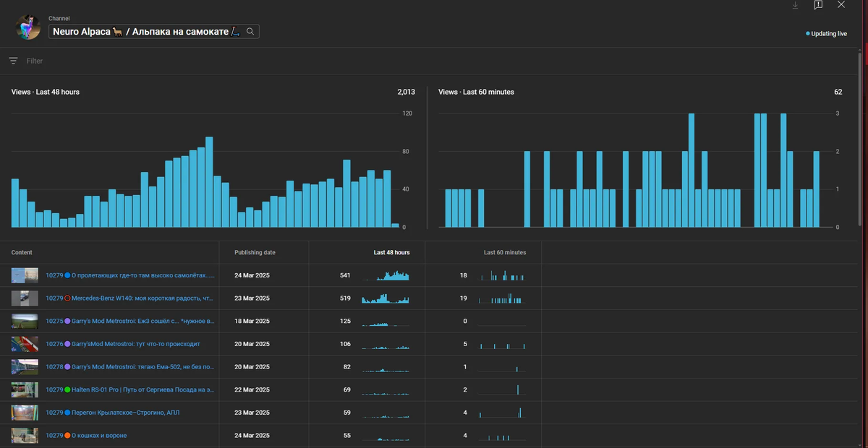Sort by Last 60 minutes column
The image size is (868, 448).
pyautogui.click(x=505, y=252)
